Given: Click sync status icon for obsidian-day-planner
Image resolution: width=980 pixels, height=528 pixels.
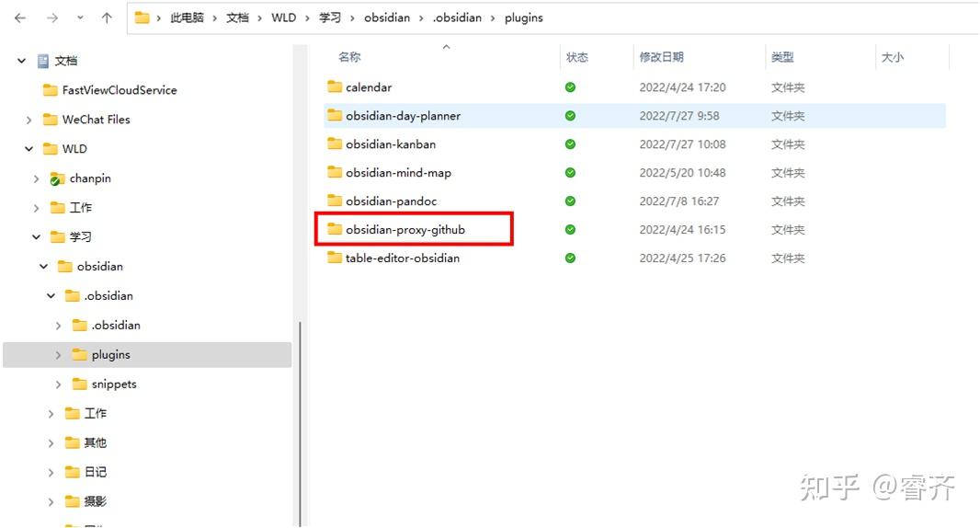Looking at the screenshot, I should (x=570, y=116).
